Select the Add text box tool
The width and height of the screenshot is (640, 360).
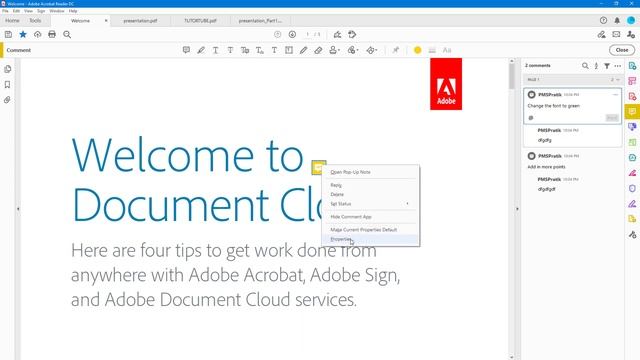[x=289, y=50]
